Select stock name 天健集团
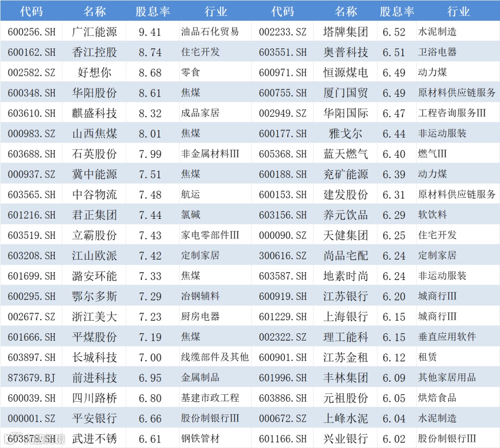This screenshot has width=500, height=448. 346,235
